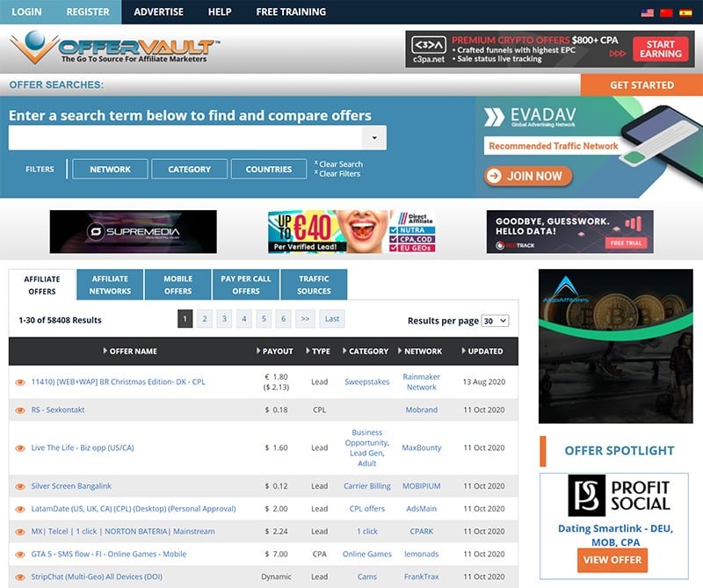Sort table by Payout column
703x588 pixels.
(x=275, y=352)
